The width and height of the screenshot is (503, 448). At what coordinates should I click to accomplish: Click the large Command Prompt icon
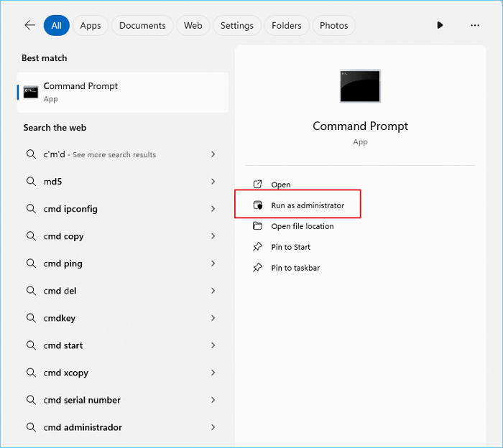[x=360, y=86]
